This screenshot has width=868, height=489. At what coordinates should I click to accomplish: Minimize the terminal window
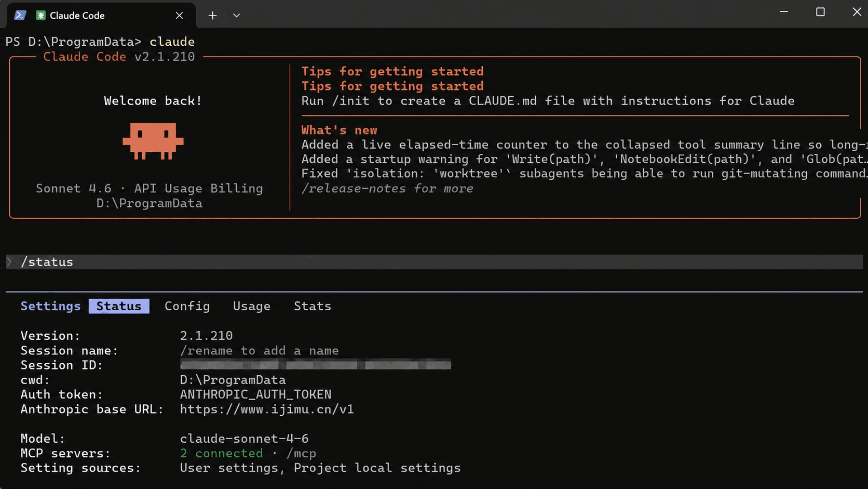coord(784,11)
